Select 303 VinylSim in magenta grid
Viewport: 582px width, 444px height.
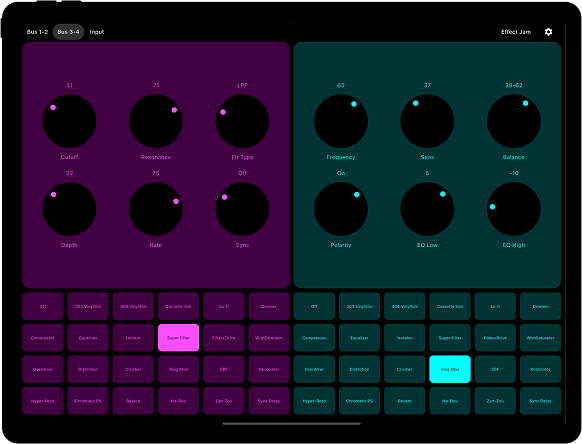(88, 306)
